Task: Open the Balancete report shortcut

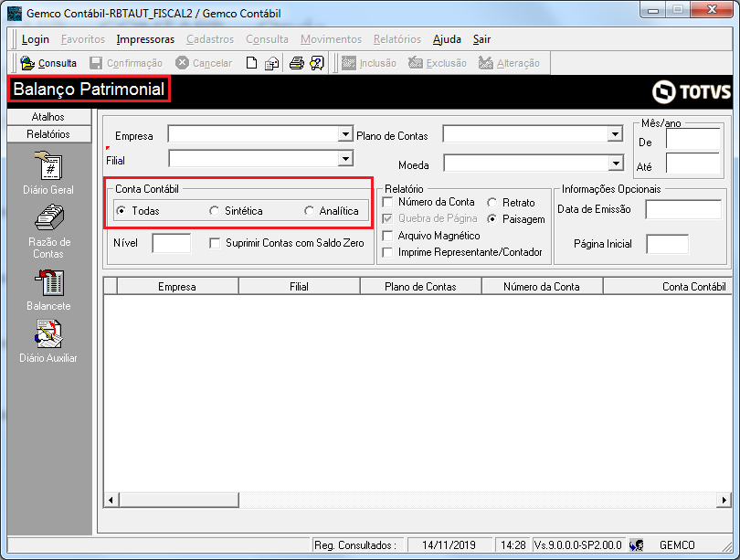Action: pos(48,290)
